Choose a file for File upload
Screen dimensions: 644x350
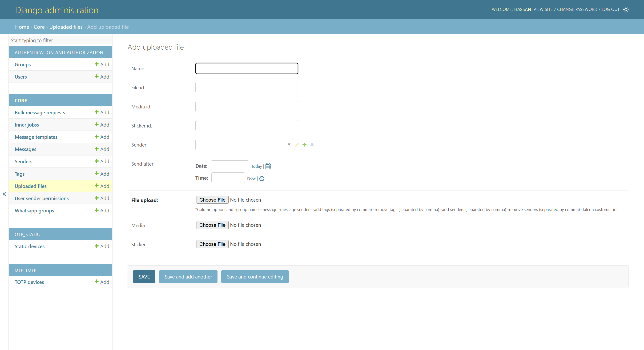point(212,200)
